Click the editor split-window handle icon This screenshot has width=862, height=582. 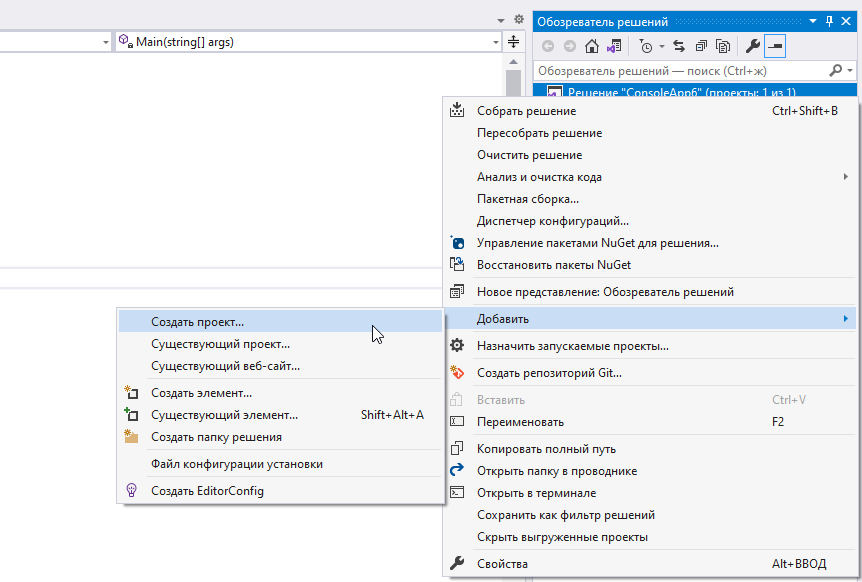click(513, 42)
